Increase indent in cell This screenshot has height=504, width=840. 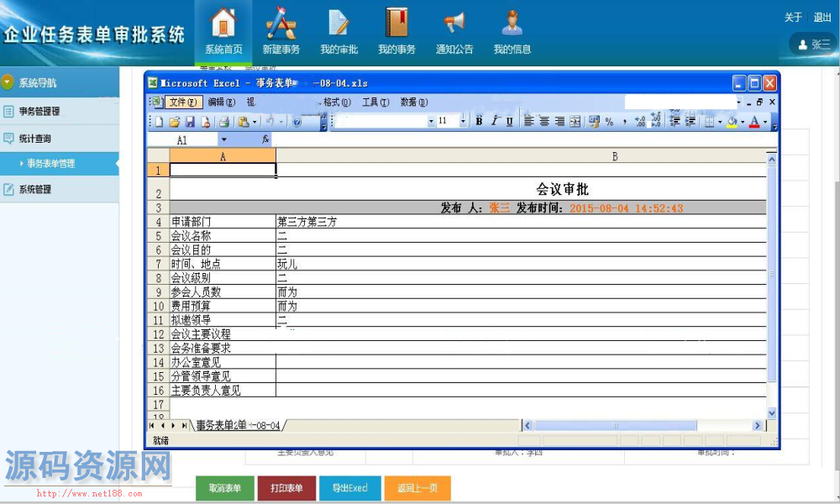coord(690,122)
